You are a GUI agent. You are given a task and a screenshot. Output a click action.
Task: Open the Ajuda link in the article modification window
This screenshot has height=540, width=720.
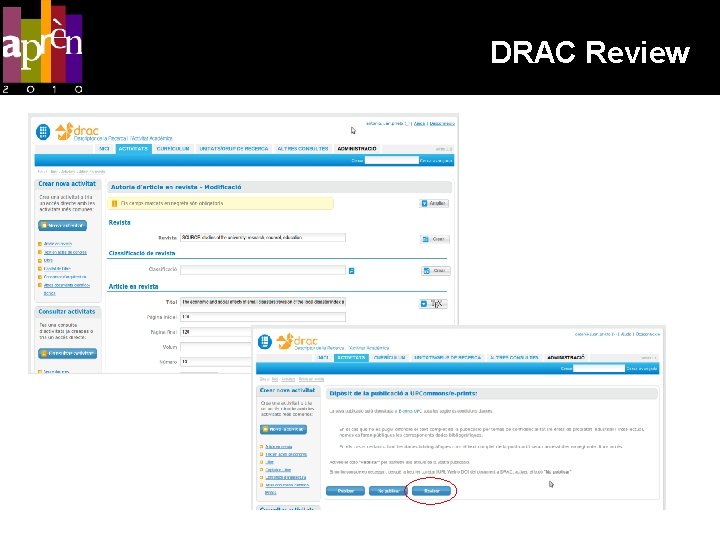point(419,124)
